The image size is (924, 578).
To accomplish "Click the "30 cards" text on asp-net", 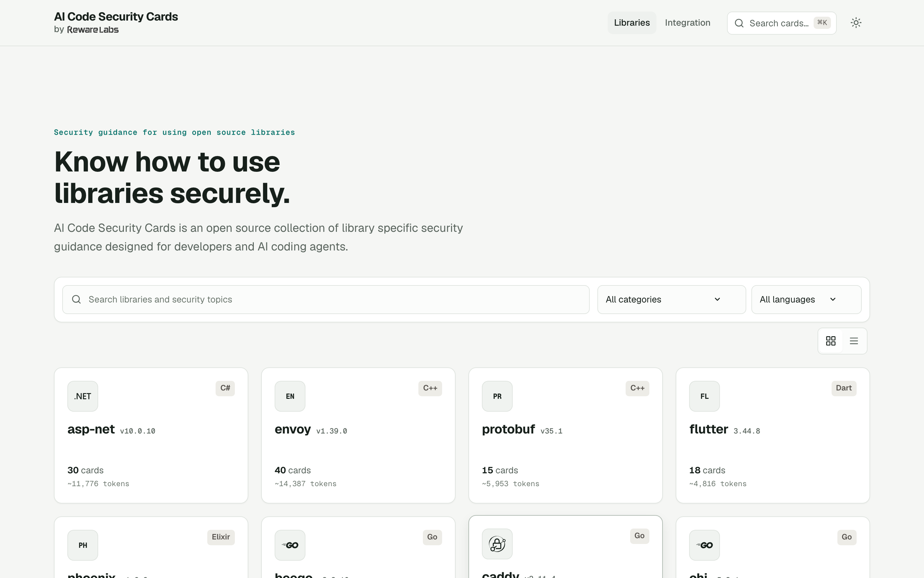I will [x=86, y=470].
